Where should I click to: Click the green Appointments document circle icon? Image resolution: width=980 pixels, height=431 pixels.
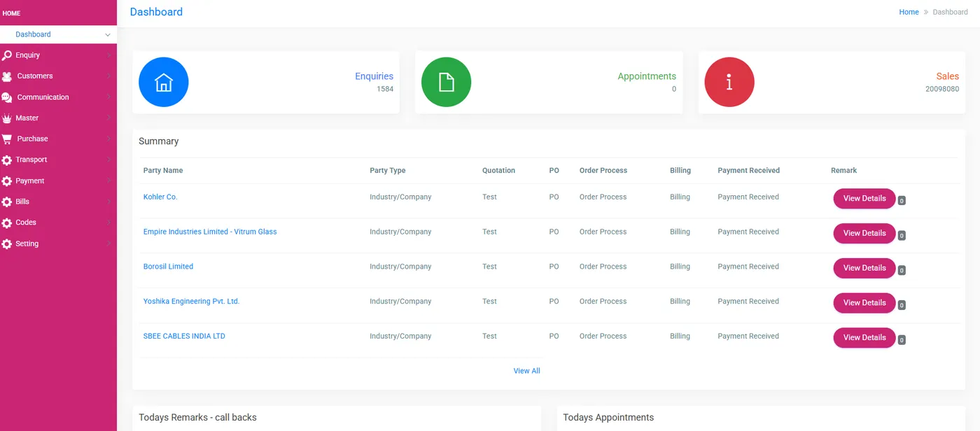[x=446, y=82]
